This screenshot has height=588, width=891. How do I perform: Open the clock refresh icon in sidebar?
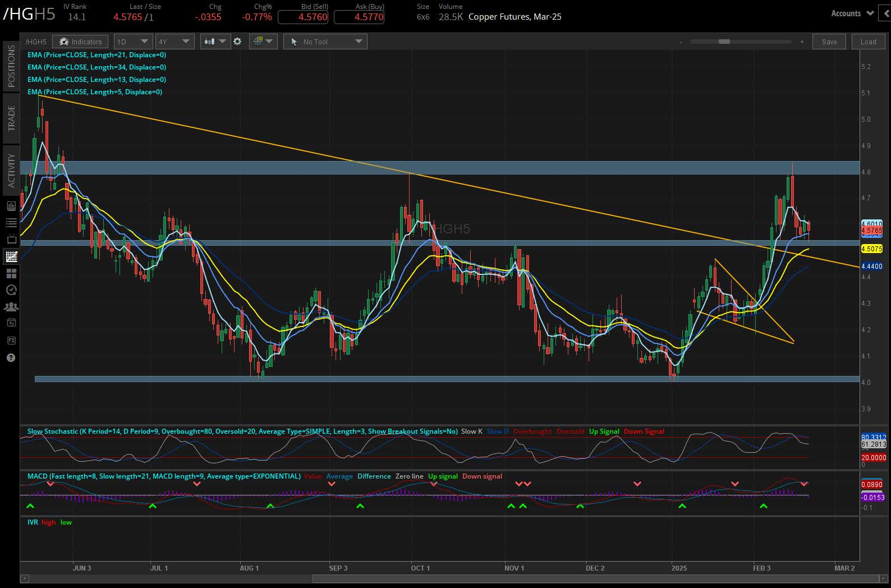tap(11, 290)
